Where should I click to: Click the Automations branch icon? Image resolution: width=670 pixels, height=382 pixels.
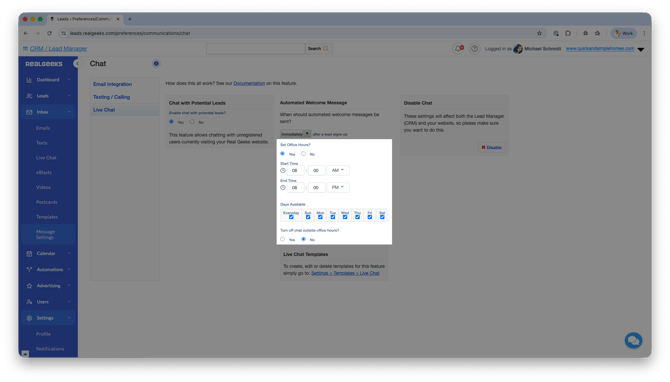[x=29, y=270]
